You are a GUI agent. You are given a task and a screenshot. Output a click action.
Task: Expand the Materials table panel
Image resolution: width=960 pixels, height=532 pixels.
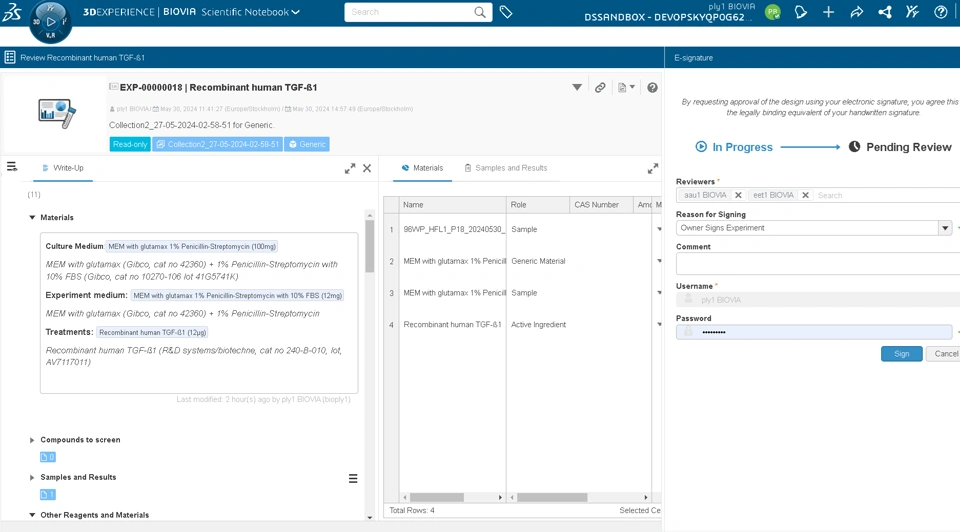(x=653, y=168)
